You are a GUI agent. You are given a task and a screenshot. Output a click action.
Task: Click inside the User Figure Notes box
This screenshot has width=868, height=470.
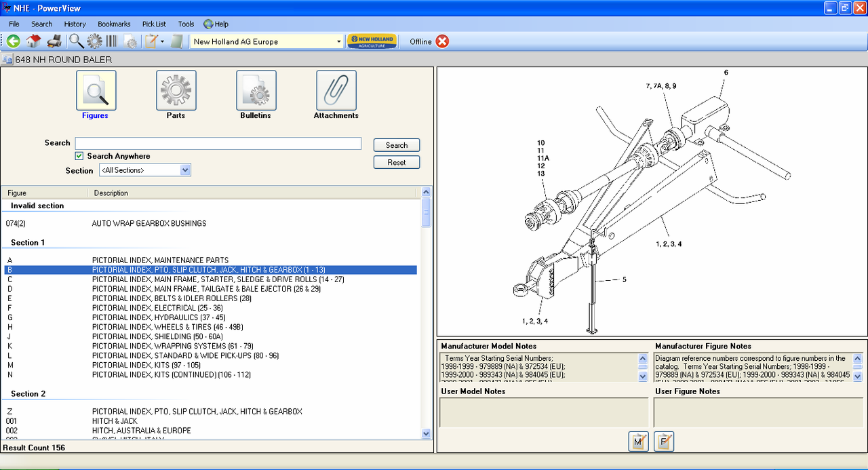[x=758, y=412]
